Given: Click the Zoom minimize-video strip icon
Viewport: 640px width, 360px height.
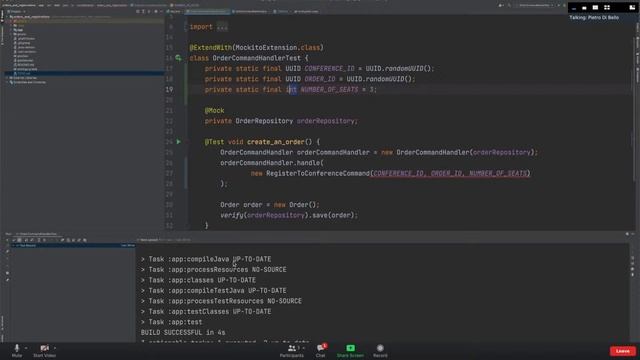Looking at the screenshot, I should point(574,8).
